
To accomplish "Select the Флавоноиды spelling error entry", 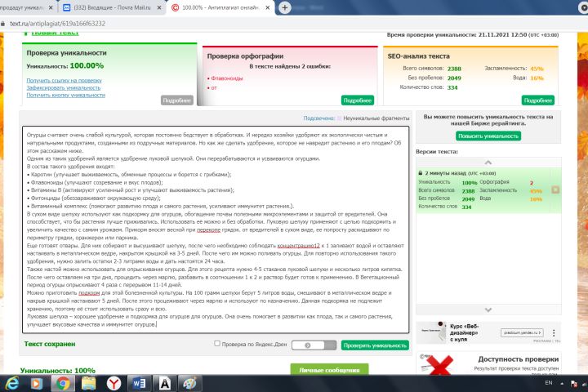I will [226, 78].
